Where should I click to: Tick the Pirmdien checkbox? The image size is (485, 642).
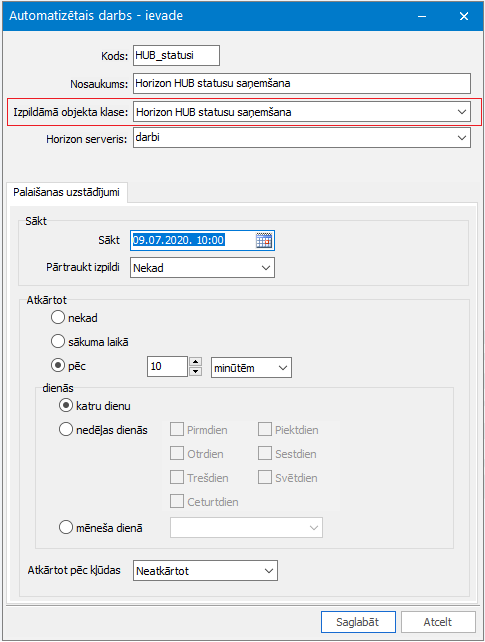click(x=177, y=430)
